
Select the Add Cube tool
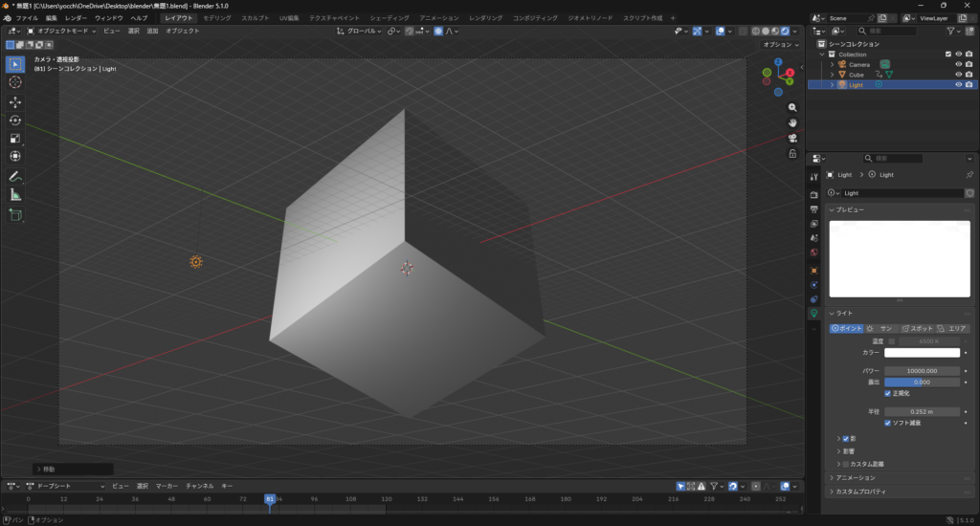[x=15, y=215]
